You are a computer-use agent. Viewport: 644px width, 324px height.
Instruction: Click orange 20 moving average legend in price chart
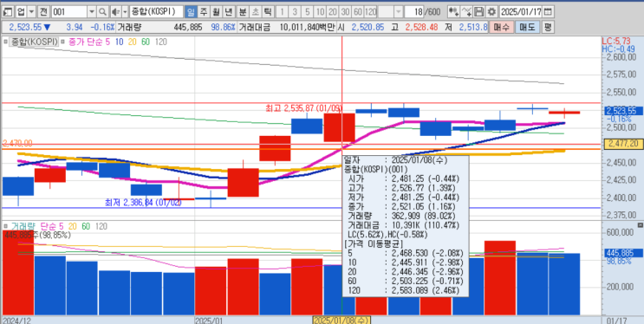click(x=133, y=42)
